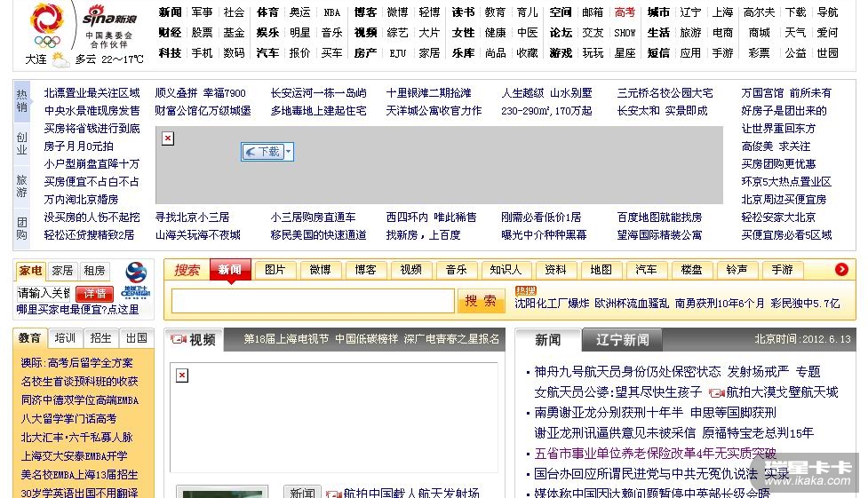This screenshot has height=498, width=868.
Task: Open the 旅游 side tab in ad panel
Action: point(21,186)
